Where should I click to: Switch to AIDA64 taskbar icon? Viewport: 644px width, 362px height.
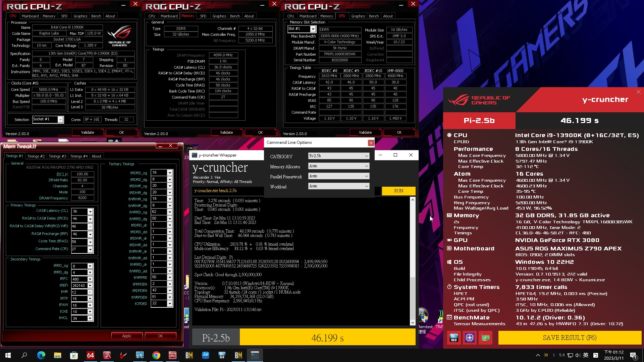coord(90,355)
